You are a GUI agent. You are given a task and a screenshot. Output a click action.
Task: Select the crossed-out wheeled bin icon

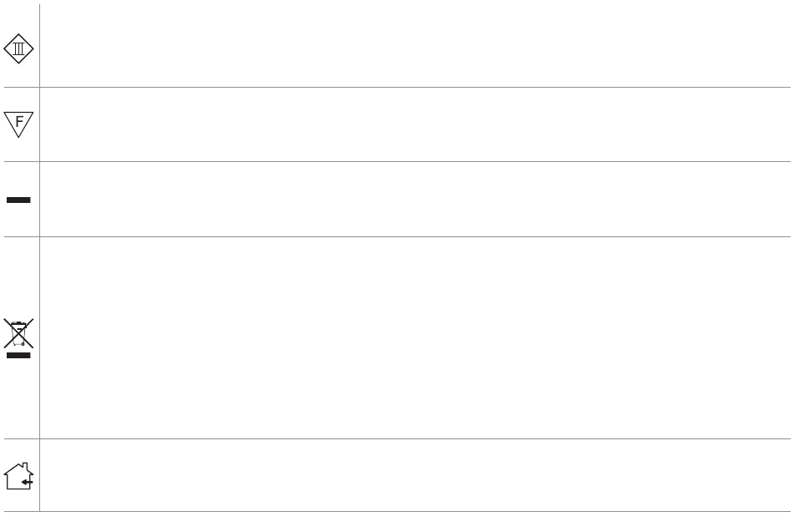(18, 333)
